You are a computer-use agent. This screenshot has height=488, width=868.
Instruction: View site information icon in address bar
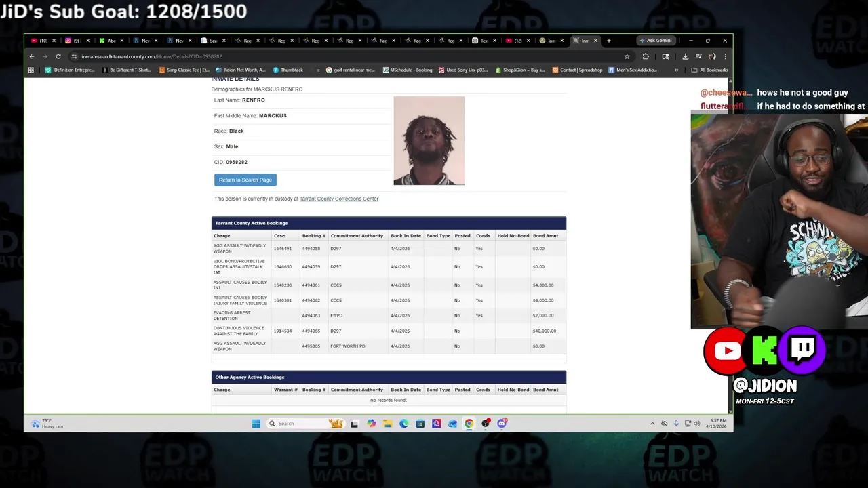[75, 56]
